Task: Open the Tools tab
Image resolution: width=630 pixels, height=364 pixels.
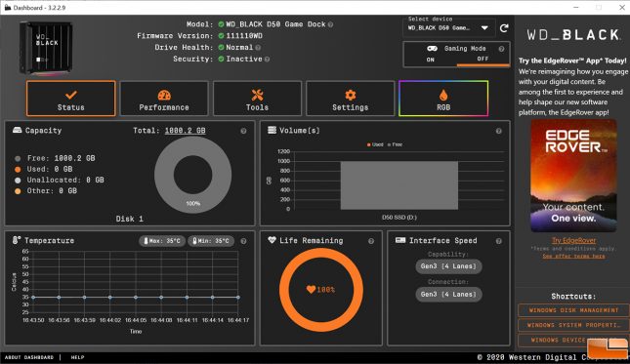Action: click(257, 99)
